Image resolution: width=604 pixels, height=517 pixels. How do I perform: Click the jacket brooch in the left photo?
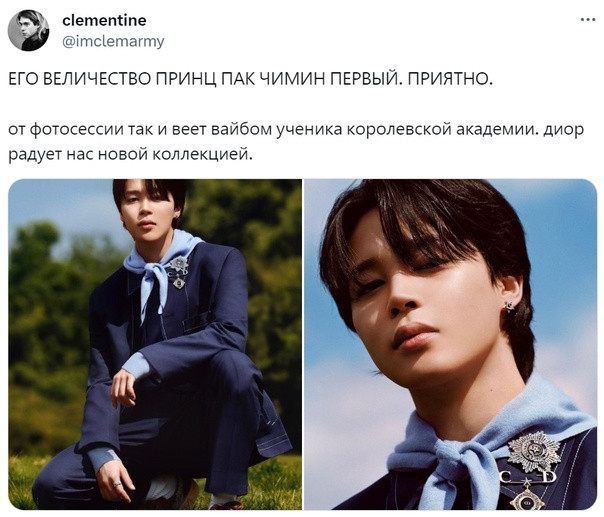(x=179, y=272)
